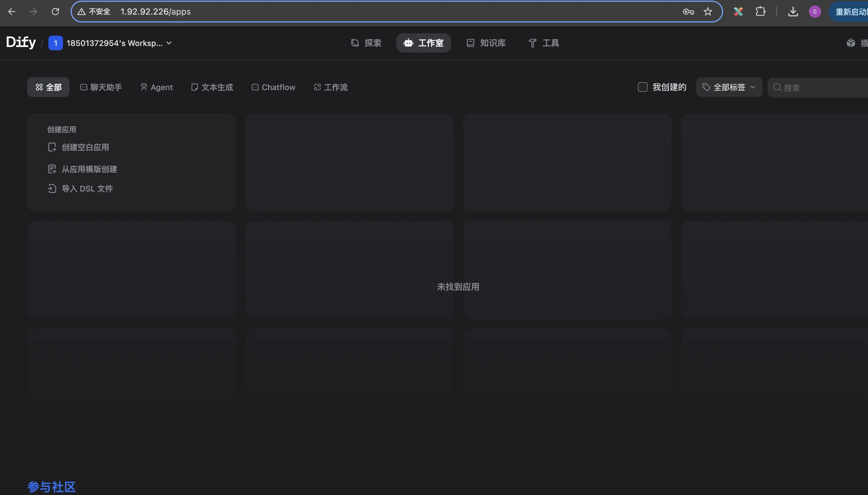
Task: Click the browser reload icon
Action: point(55,12)
